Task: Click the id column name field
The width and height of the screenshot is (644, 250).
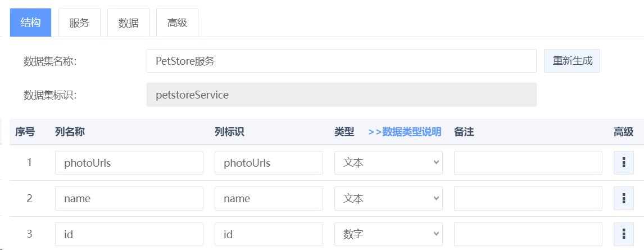Action: point(129,234)
